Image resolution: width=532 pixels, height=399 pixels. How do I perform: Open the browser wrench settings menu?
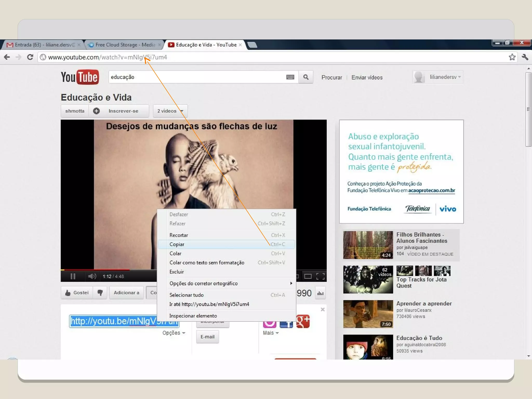(525, 57)
